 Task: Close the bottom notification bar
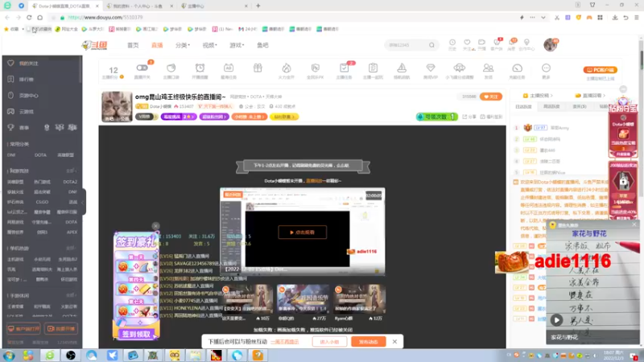(394, 341)
